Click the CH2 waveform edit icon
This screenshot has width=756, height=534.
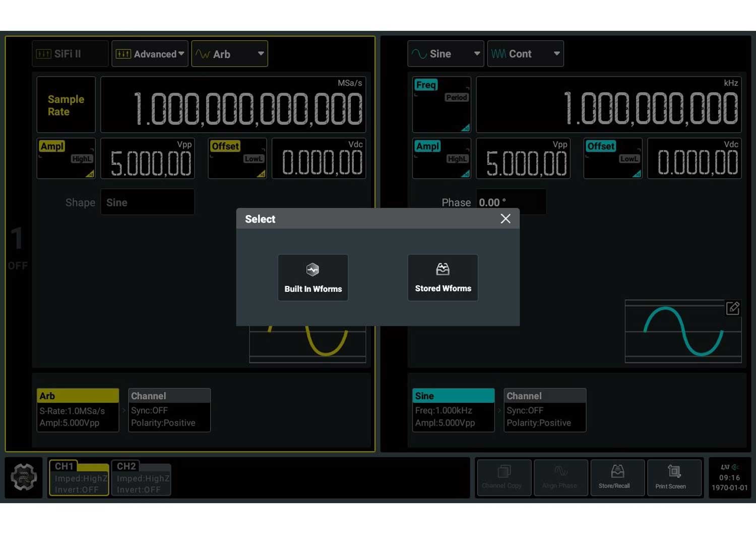pos(733,308)
